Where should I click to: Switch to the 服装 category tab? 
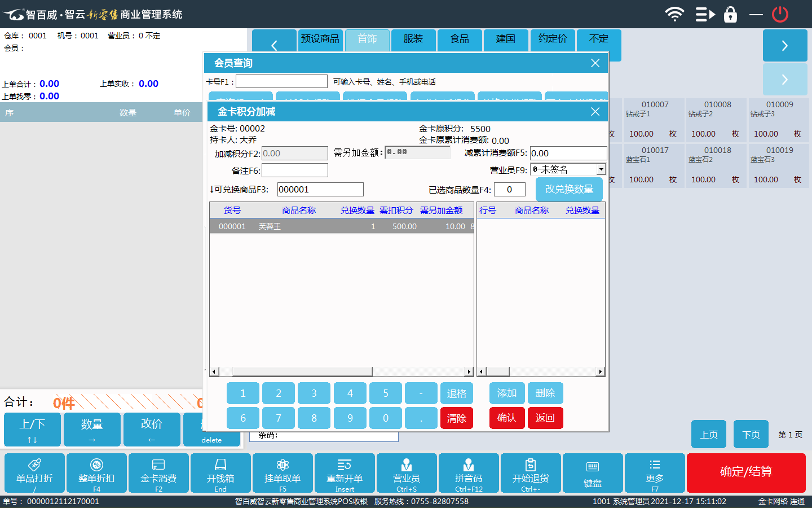(x=413, y=39)
